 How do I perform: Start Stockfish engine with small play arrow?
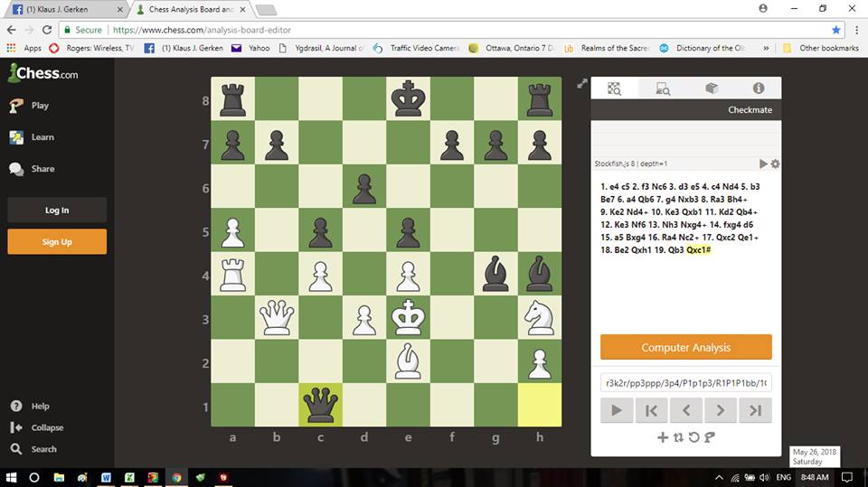click(x=763, y=164)
